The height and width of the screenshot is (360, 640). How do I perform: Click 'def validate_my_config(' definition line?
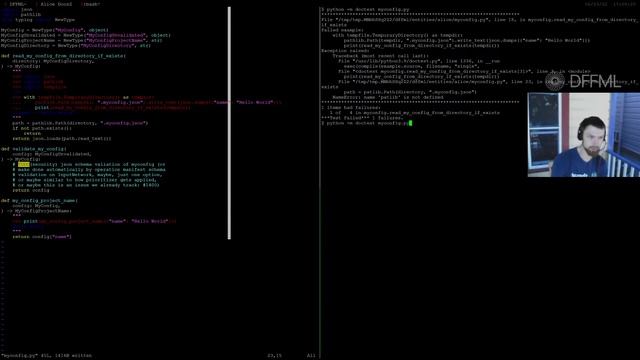[33, 149]
